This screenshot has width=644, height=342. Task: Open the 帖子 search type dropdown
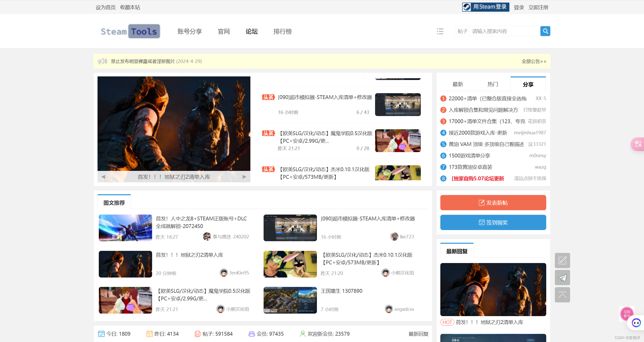tap(462, 31)
